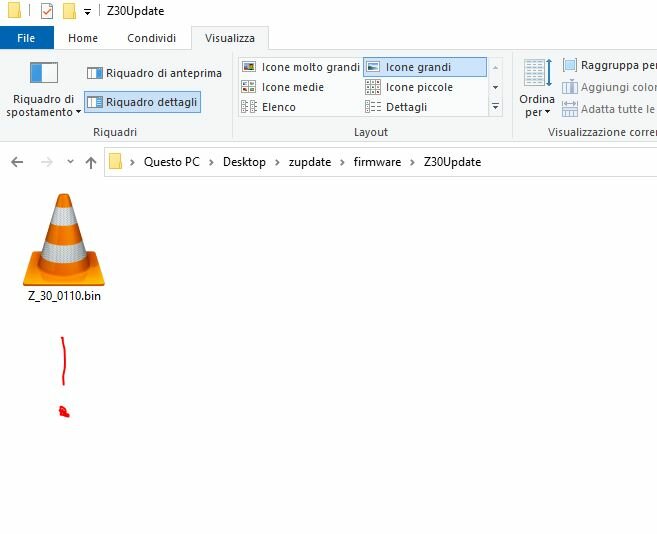This screenshot has width=657, height=534.
Task: Open the Ordina per sort menu
Action: pos(537,88)
